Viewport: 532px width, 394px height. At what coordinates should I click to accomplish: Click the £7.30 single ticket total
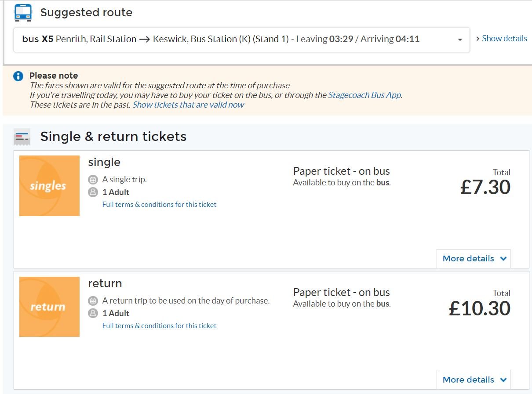pyautogui.click(x=485, y=187)
